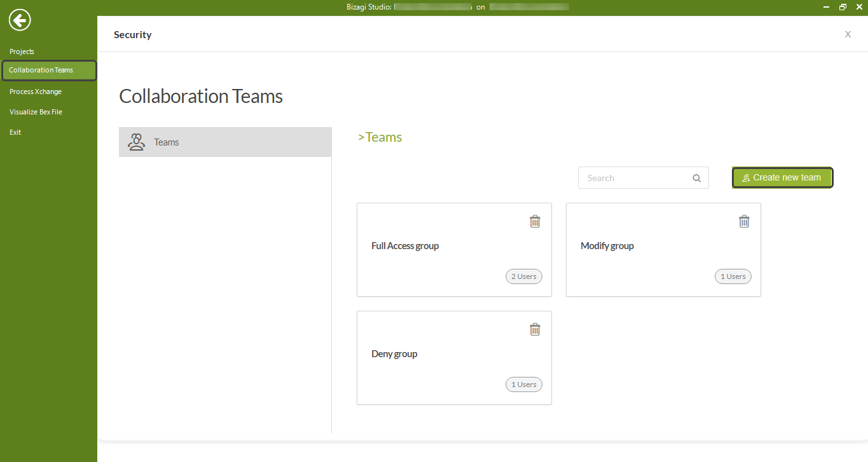
Task: Close the Security panel with X
Action: [848, 34]
